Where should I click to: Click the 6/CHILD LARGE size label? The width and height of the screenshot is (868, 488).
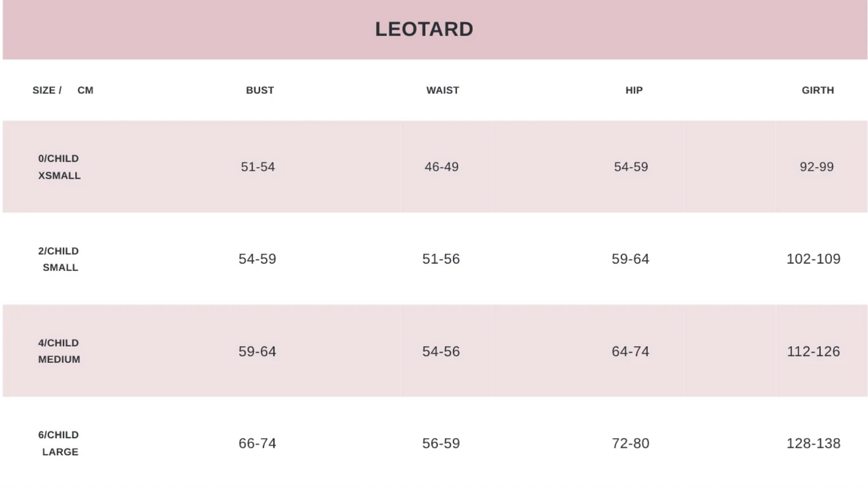pyautogui.click(x=59, y=444)
